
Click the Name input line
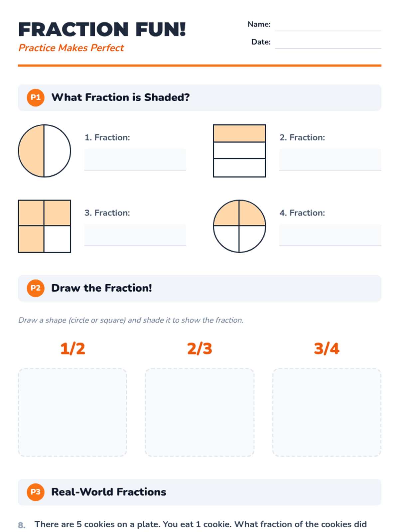pyautogui.click(x=328, y=25)
